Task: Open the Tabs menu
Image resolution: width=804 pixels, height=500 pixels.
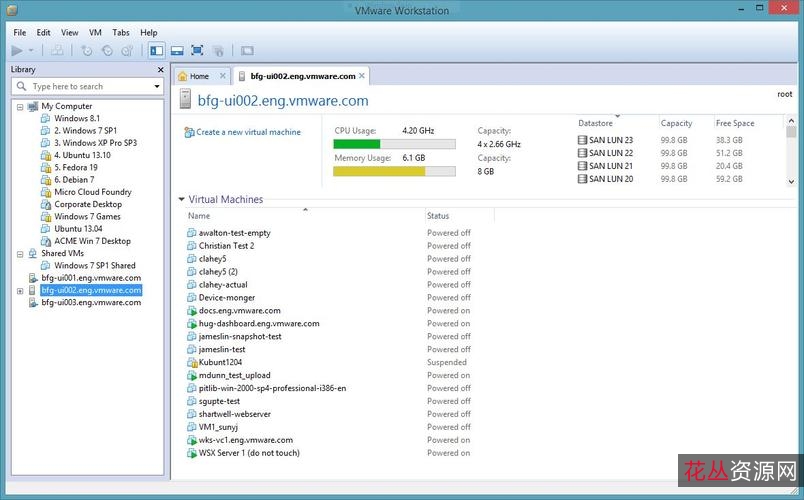Action: 120,32
